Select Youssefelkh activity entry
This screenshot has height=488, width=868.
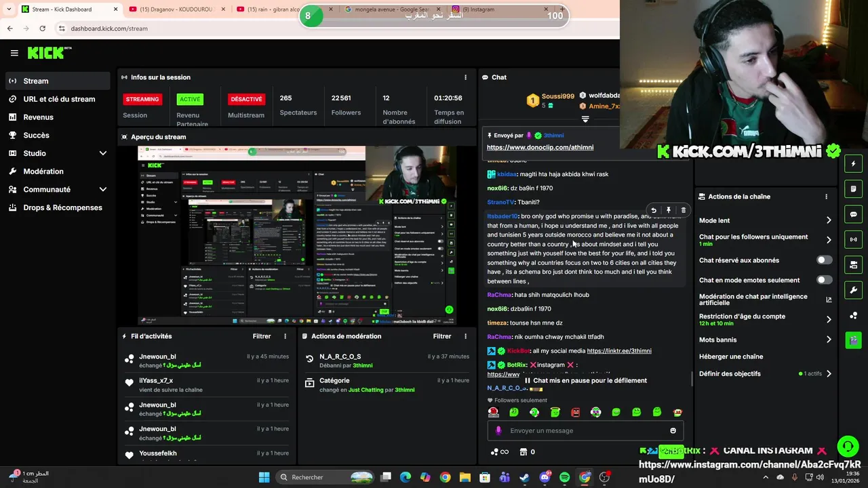coord(208,454)
